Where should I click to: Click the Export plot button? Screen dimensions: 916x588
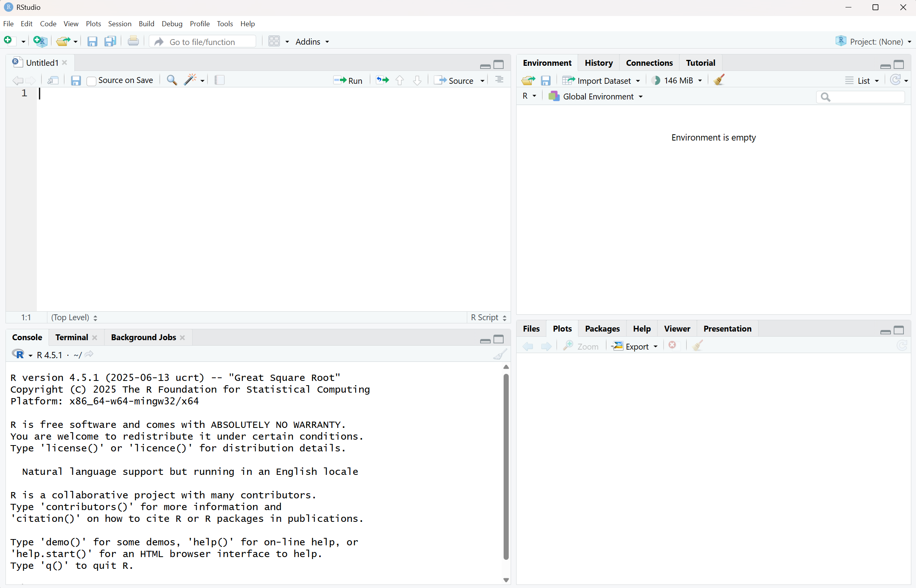click(635, 346)
